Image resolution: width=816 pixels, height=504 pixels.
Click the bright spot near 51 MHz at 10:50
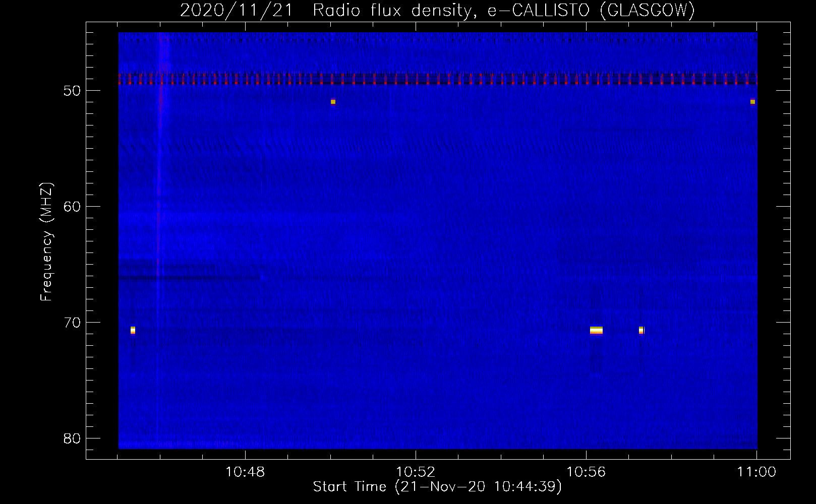[333, 102]
